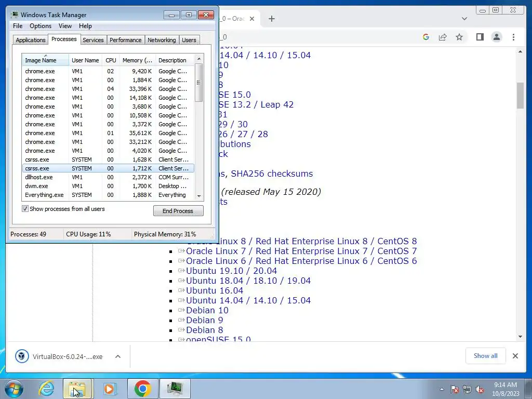Close the Oracle VirtualBox browser tab

click(252, 19)
